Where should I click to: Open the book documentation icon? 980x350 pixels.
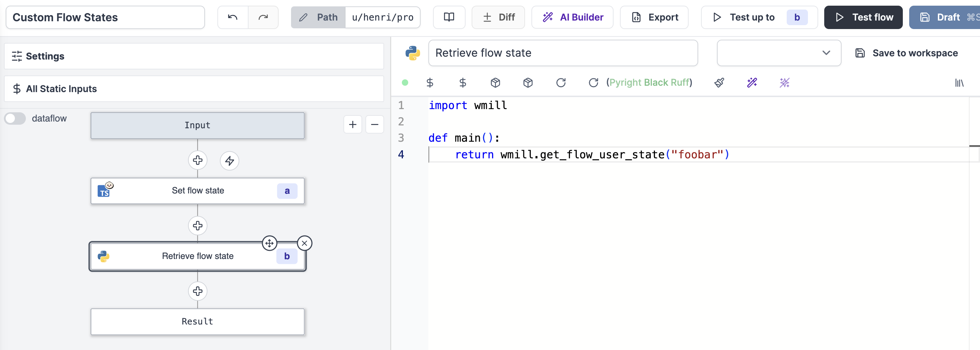449,17
